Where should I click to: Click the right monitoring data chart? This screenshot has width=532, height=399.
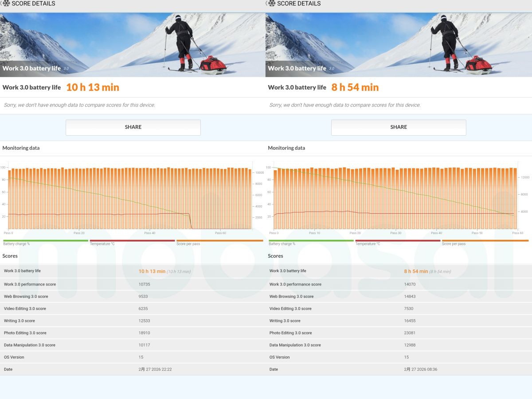click(395, 197)
